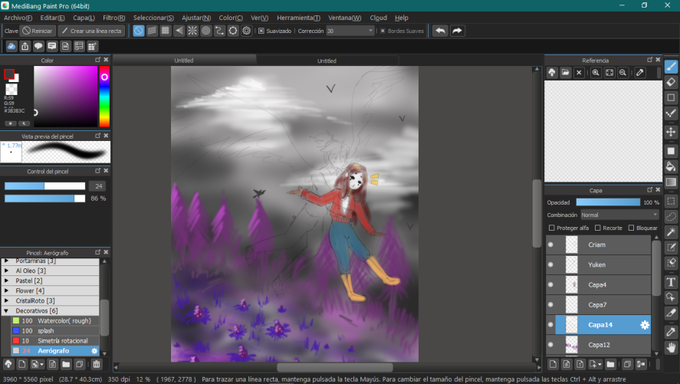Collapse the Decorativos brush group
This screenshot has height=384, width=680.
(7, 311)
